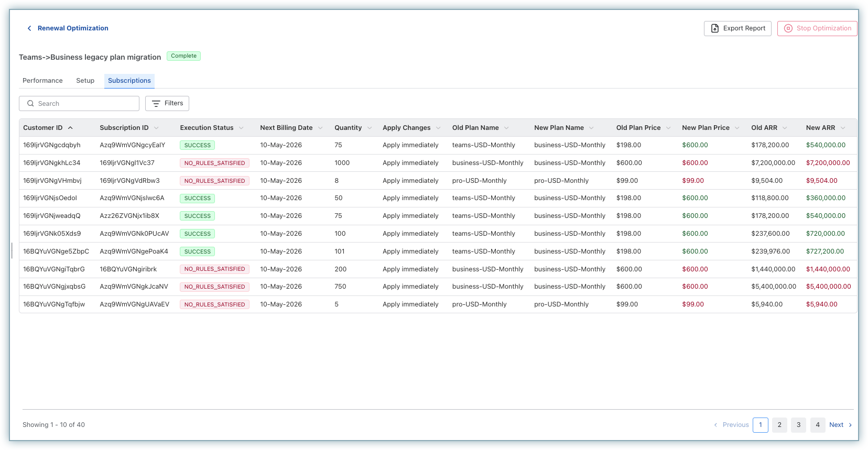Click New ARR value $727,200.00
This screenshot has height=450, width=868.
tap(825, 251)
